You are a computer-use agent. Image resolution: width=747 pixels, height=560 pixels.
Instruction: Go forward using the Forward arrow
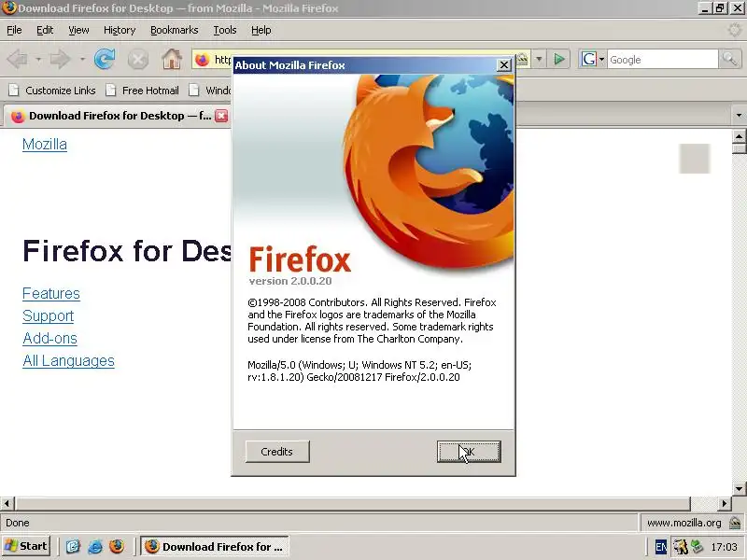[60, 60]
